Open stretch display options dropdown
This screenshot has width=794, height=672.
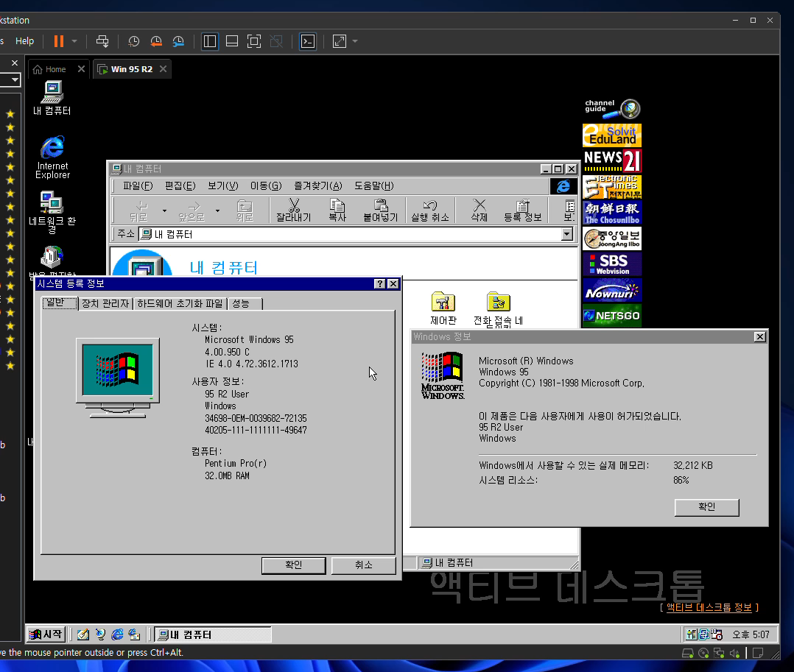(x=355, y=41)
